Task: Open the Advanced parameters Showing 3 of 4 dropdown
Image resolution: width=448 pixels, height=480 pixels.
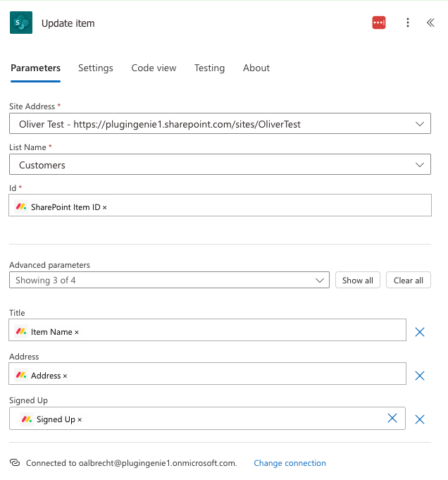Action: pos(169,280)
